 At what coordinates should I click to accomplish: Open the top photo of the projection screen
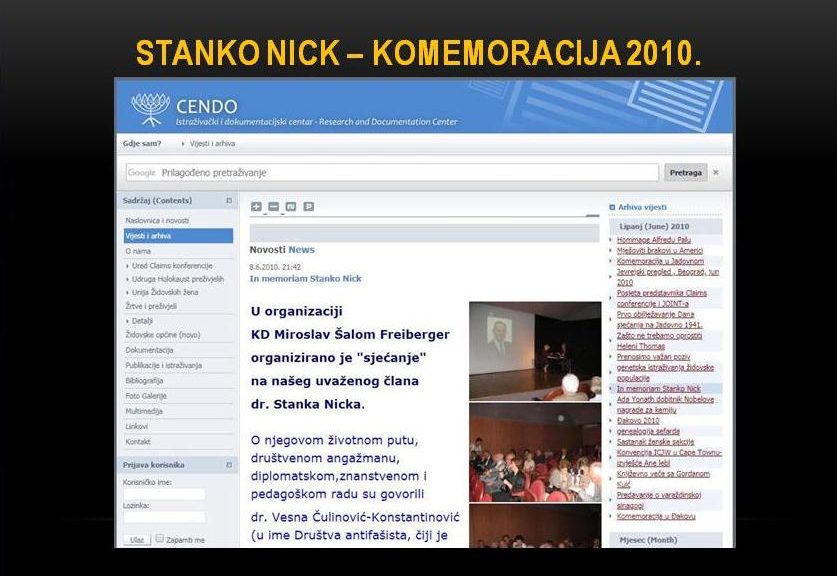click(x=534, y=351)
